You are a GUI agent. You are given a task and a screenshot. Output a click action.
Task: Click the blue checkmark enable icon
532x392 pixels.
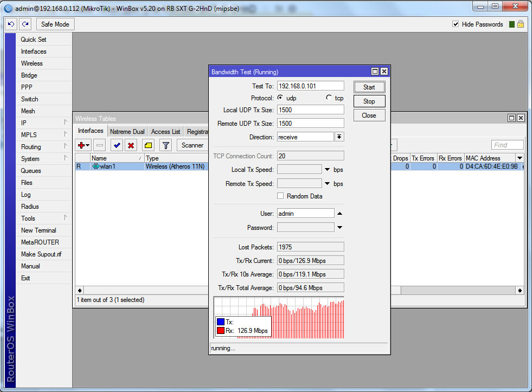point(116,145)
